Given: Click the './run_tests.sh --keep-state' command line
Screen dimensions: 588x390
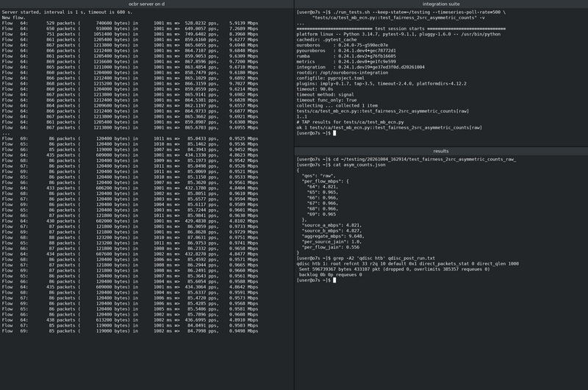Looking at the screenshot, I should tap(401, 12).
